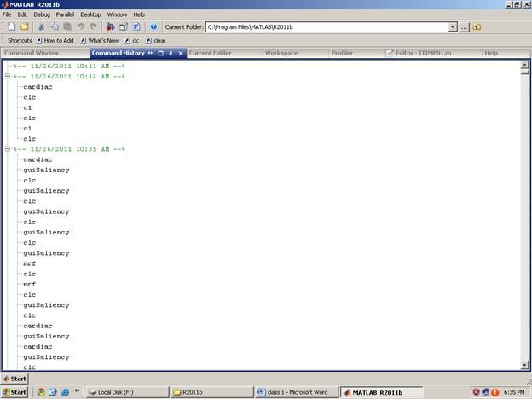
Task: Select the 11/26/2011 10:35 AM header
Action: pos(69,149)
